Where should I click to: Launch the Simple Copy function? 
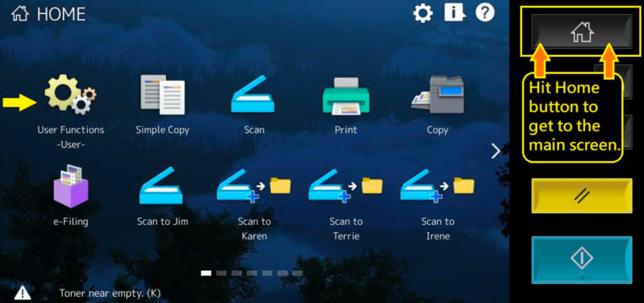pyautogui.click(x=163, y=94)
